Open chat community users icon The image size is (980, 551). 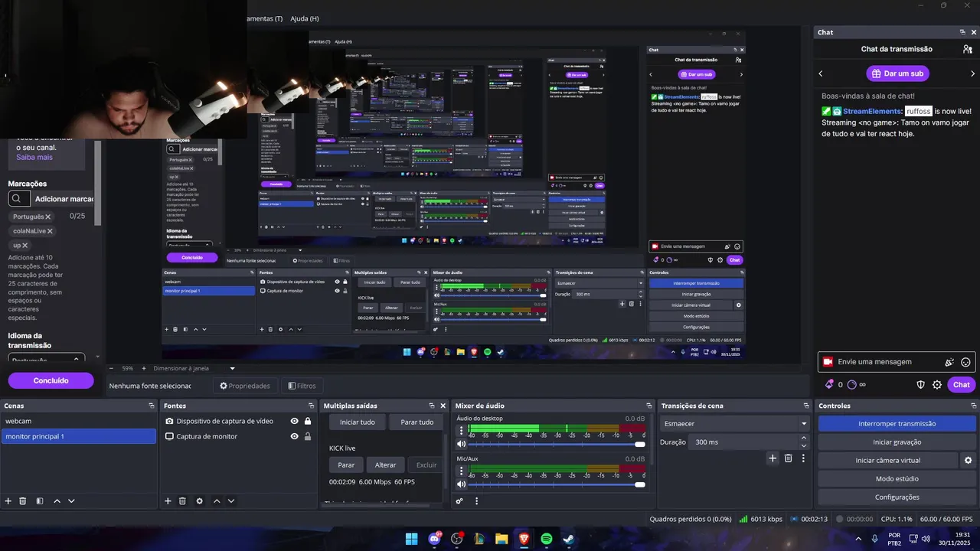coord(968,49)
